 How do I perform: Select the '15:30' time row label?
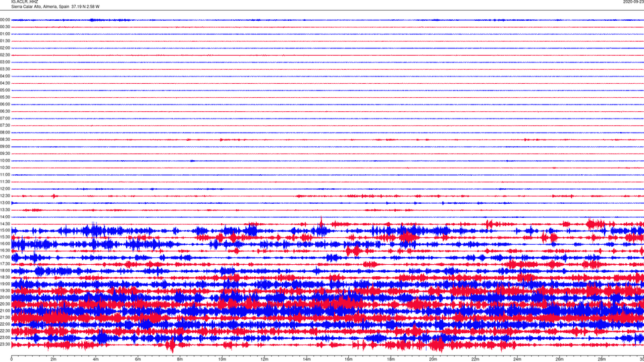(x=5, y=237)
